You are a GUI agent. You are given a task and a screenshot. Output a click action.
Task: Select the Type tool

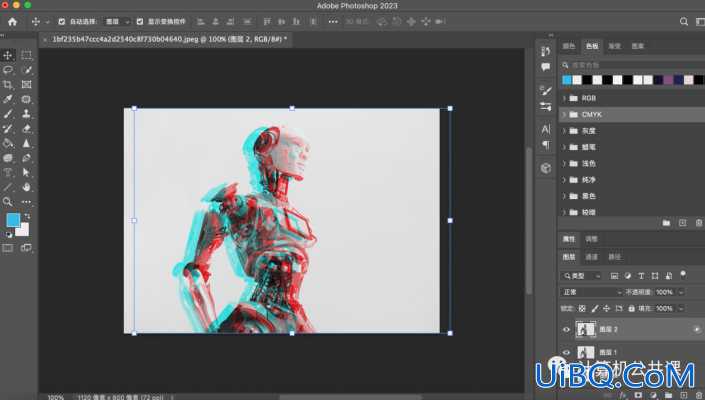point(8,173)
